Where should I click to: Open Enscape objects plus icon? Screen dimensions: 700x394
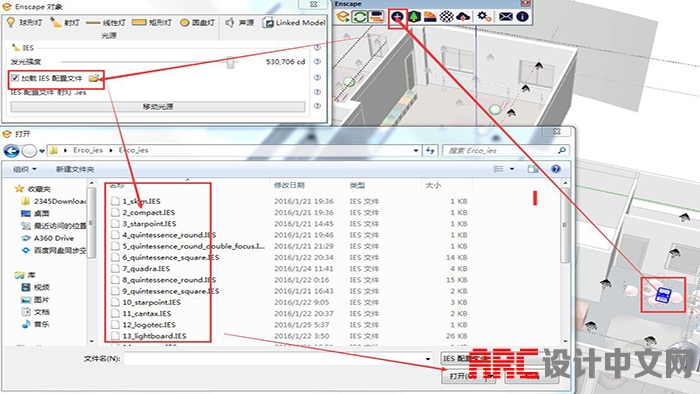pyautogui.click(x=397, y=17)
